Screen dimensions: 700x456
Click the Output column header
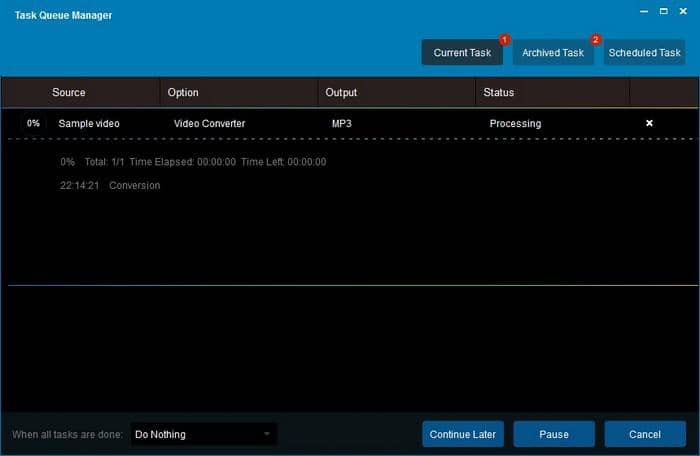pyautogui.click(x=341, y=92)
